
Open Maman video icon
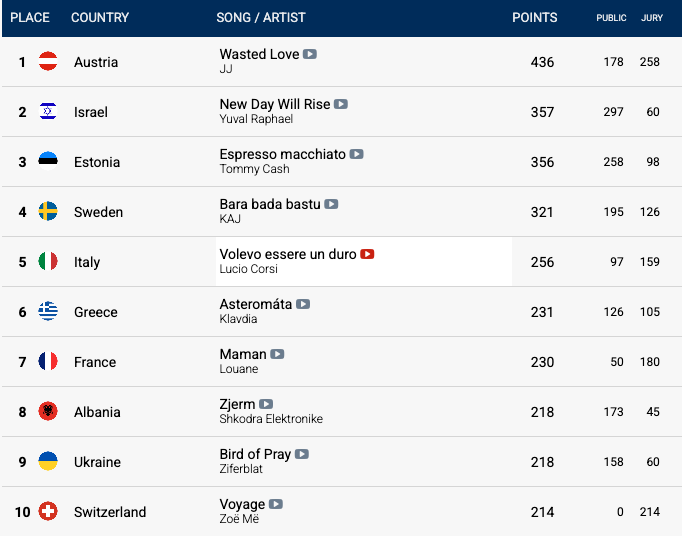pos(278,354)
